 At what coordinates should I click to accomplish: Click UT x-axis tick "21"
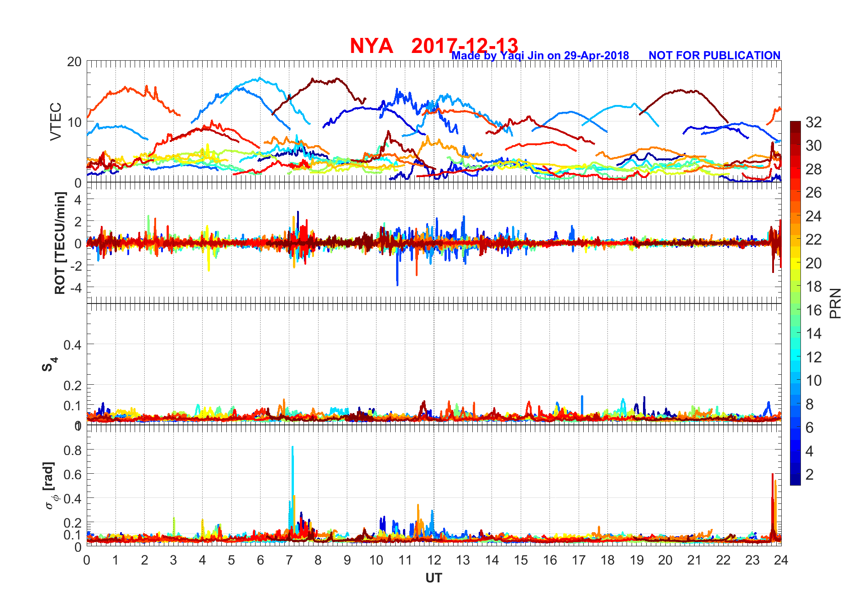(694, 560)
